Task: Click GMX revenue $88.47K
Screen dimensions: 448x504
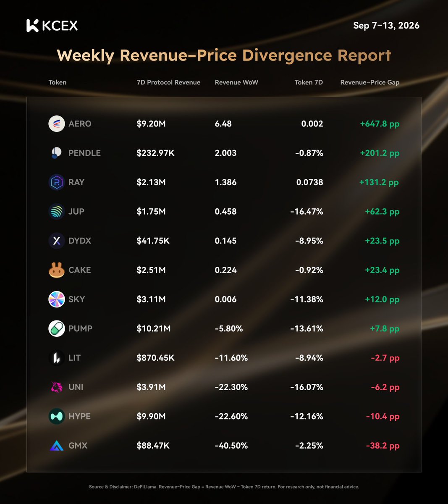Action: 153,446
